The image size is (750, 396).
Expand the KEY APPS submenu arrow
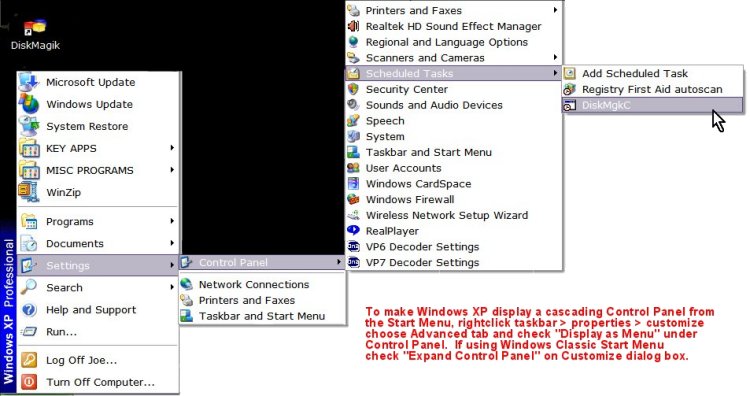[172, 148]
